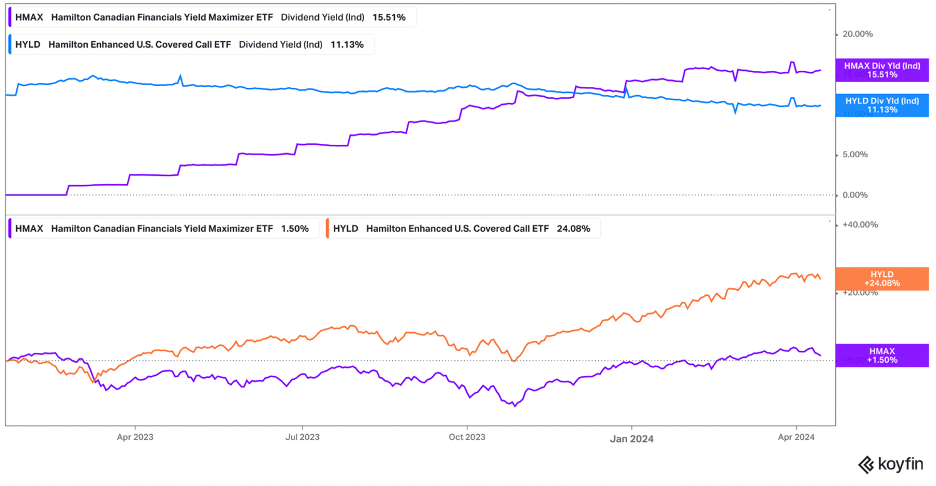Click the blue swatch in HYLD dividend yield legend

(x=10, y=44)
